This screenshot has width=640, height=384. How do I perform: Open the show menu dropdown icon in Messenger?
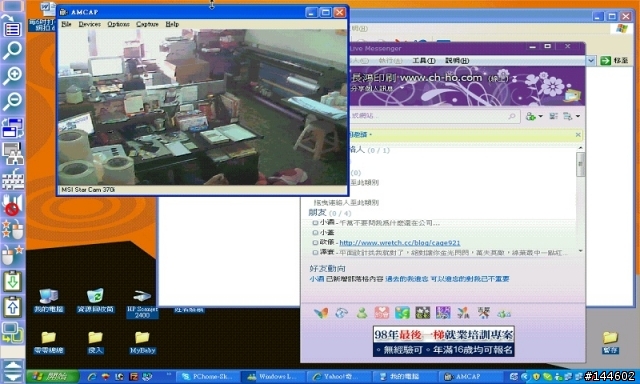pos(571,116)
